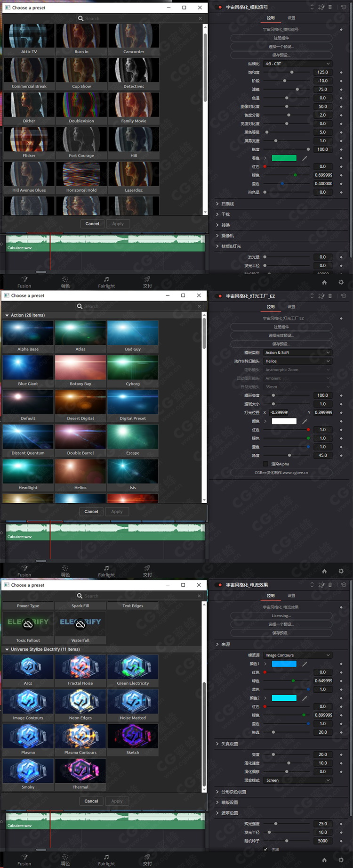Click the 耀斑亮度 slider handle
Viewport: 353px width, 868px height.
273,395
